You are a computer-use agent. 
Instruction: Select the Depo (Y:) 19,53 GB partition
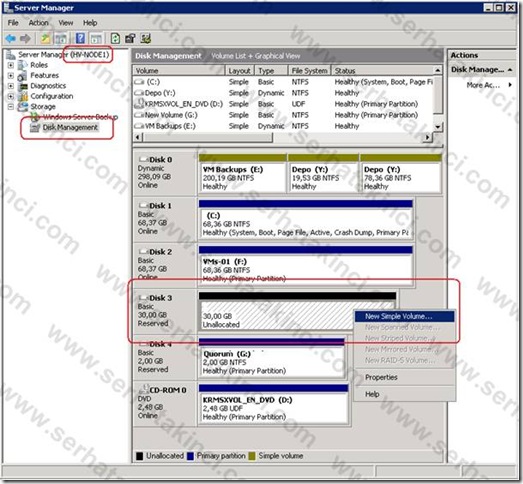click(323, 174)
